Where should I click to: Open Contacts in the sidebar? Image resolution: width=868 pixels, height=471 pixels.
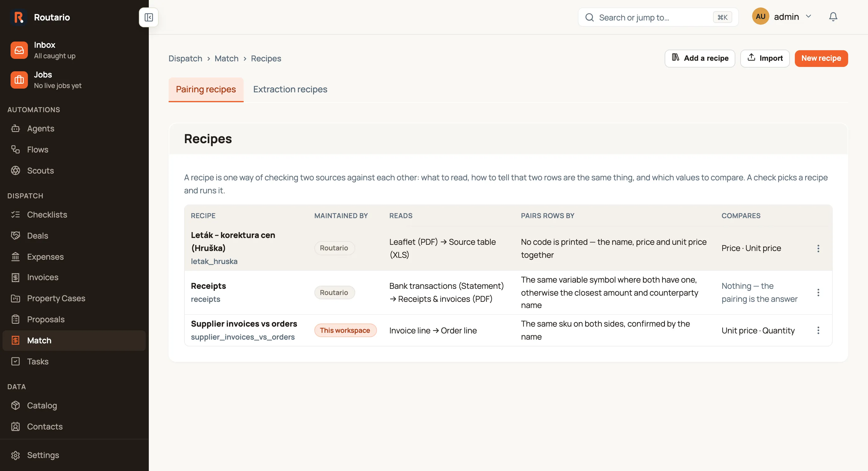(x=74, y=426)
